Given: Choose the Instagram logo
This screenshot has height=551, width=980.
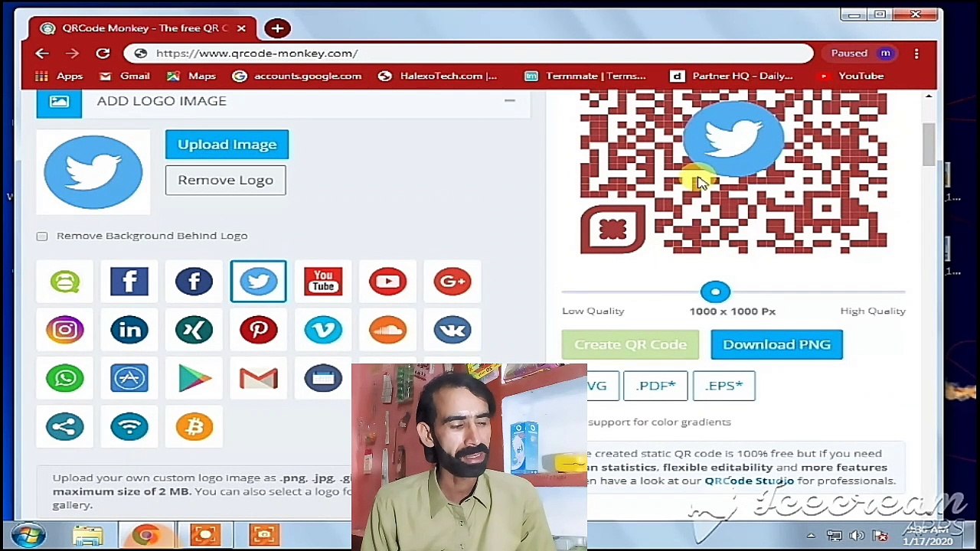Looking at the screenshot, I should [65, 330].
